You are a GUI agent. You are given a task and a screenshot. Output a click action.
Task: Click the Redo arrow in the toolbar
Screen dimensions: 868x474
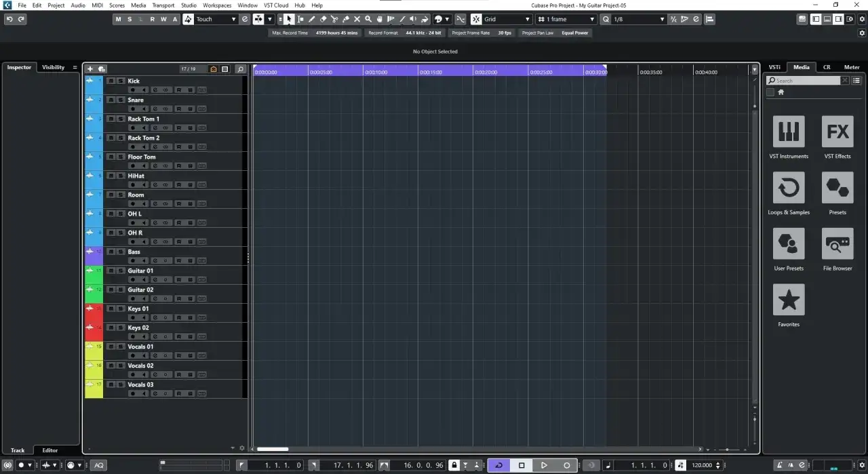point(21,19)
